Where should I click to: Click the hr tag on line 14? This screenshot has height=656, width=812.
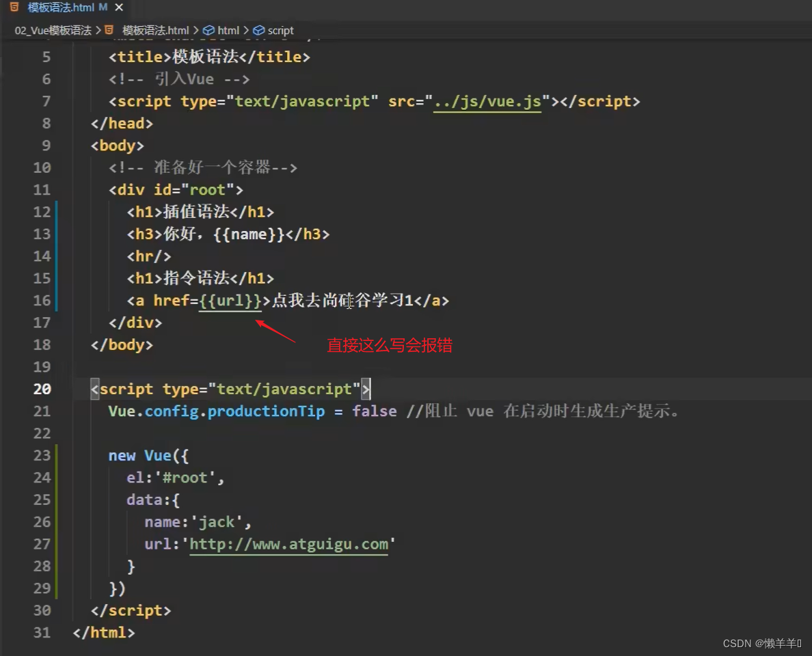(x=149, y=256)
